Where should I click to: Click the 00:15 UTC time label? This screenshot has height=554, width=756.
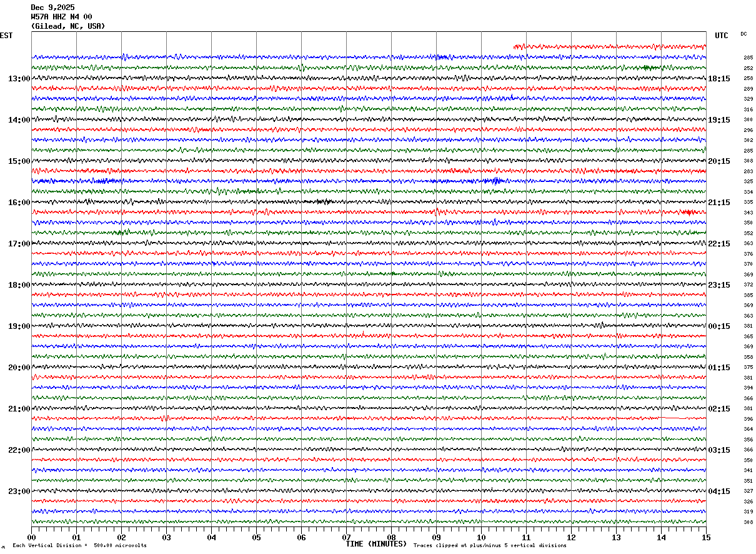click(x=719, y=326)
